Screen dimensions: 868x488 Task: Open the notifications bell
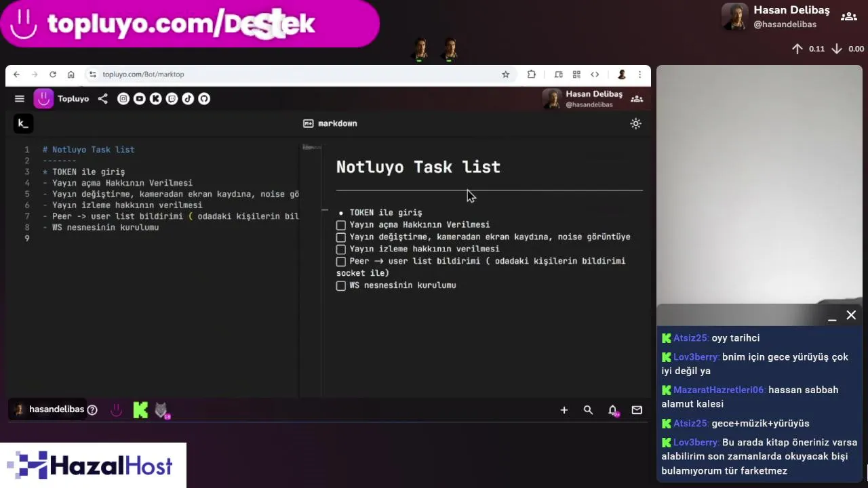[x=613, y=410]
